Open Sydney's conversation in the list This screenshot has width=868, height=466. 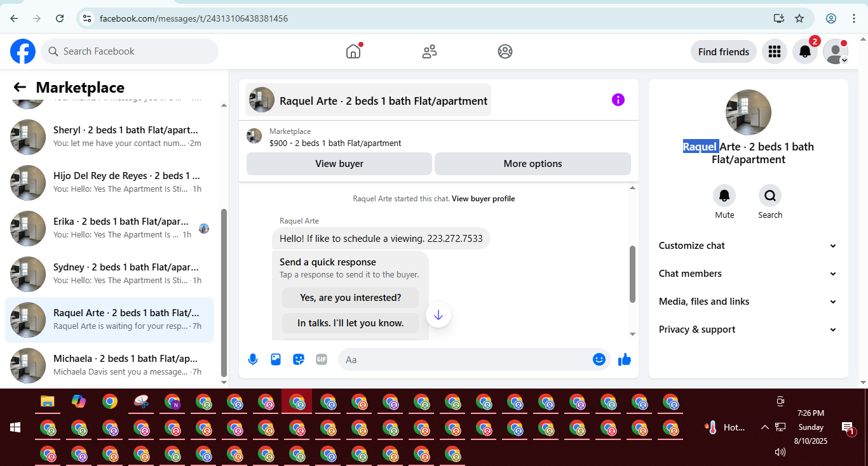pyautogui.click(x=109, y=274)
